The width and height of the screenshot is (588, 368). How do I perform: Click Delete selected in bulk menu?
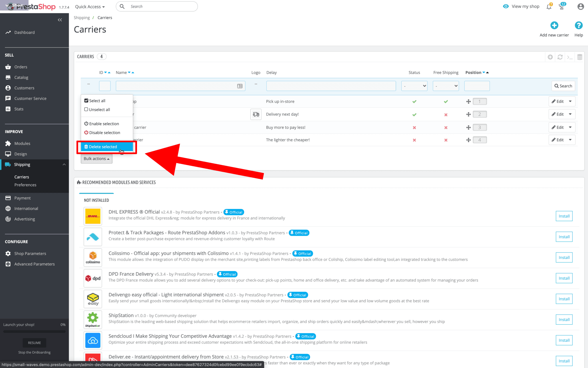107,147
